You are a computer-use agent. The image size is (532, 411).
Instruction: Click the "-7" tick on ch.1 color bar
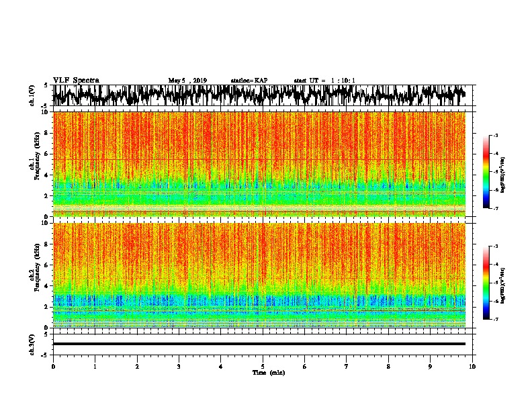[x=495, y=208]
